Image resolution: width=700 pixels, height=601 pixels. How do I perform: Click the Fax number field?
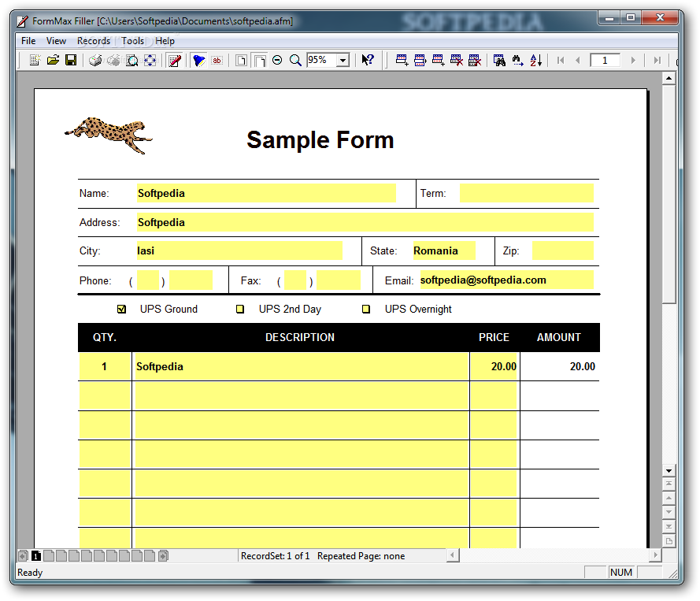click(x=339, y=280)
